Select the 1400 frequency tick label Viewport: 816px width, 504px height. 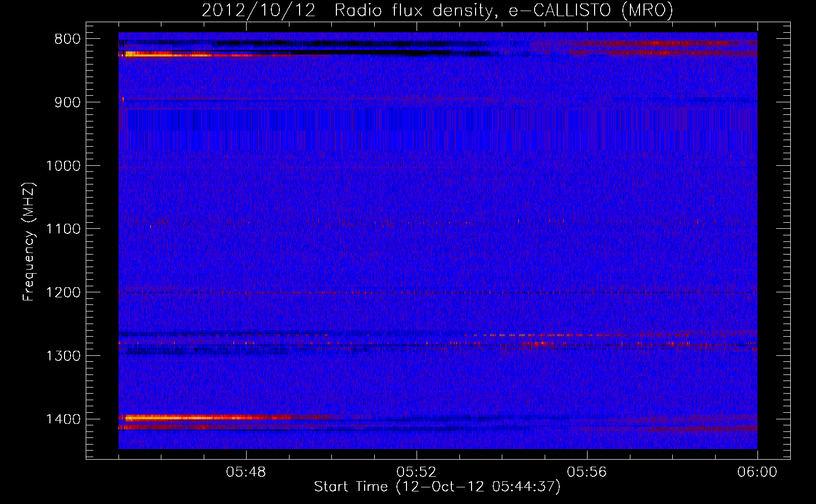pos(64,419)
